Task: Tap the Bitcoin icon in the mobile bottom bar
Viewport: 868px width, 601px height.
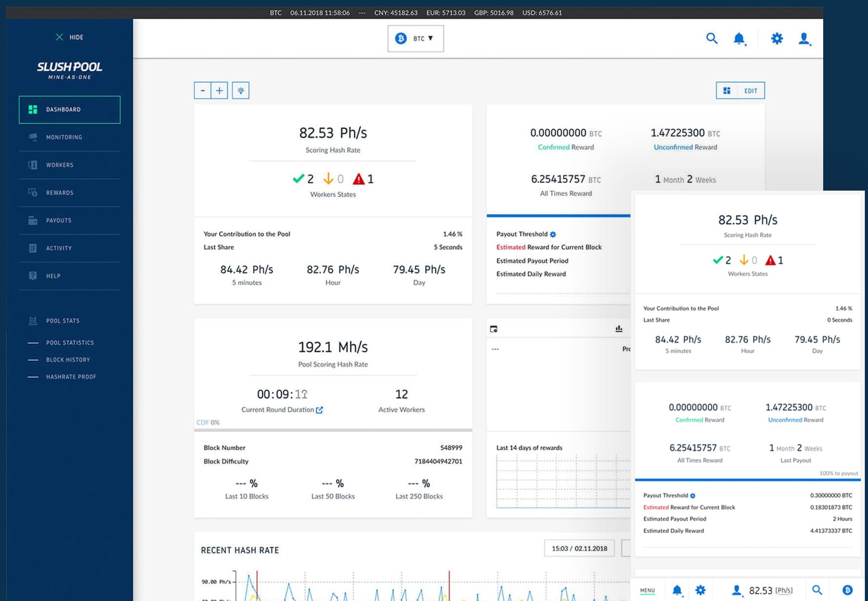Action: pos(848,590)
